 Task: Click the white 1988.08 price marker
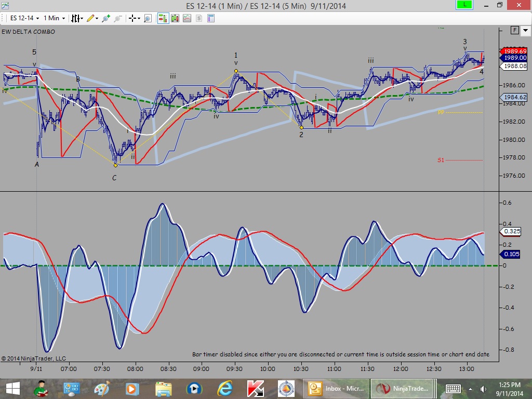514,66
